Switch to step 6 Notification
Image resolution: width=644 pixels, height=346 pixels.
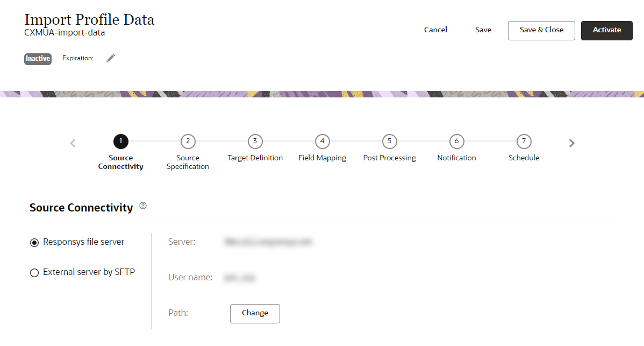pyautogui.click(x=457, y=142)
